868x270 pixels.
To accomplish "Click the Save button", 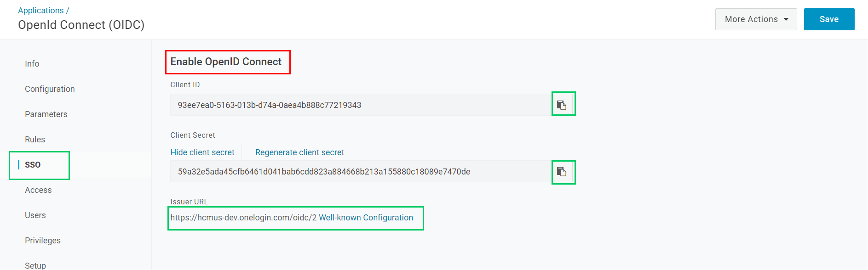I will 829,19.
